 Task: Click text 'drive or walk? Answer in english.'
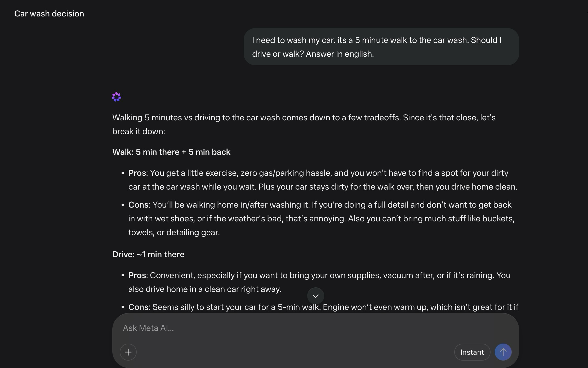coord(313,54)
